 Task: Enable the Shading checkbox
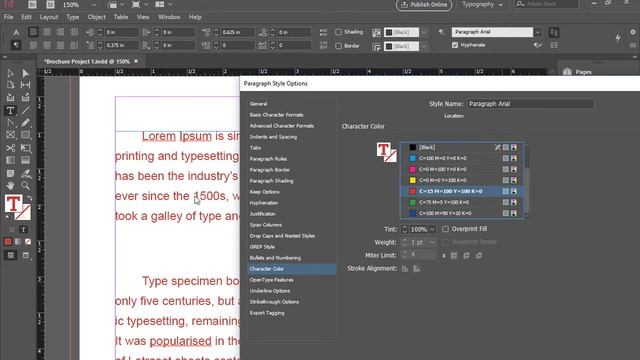(338, 32)
